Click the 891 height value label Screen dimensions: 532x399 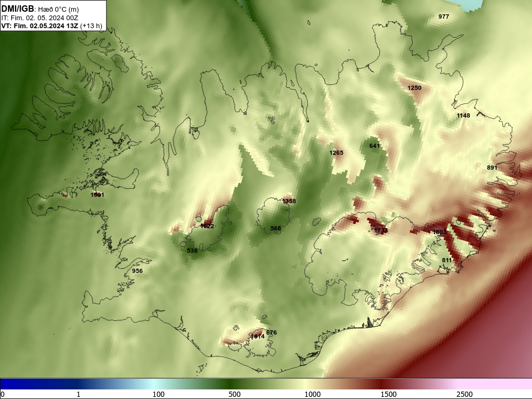(x=492, y=168)
